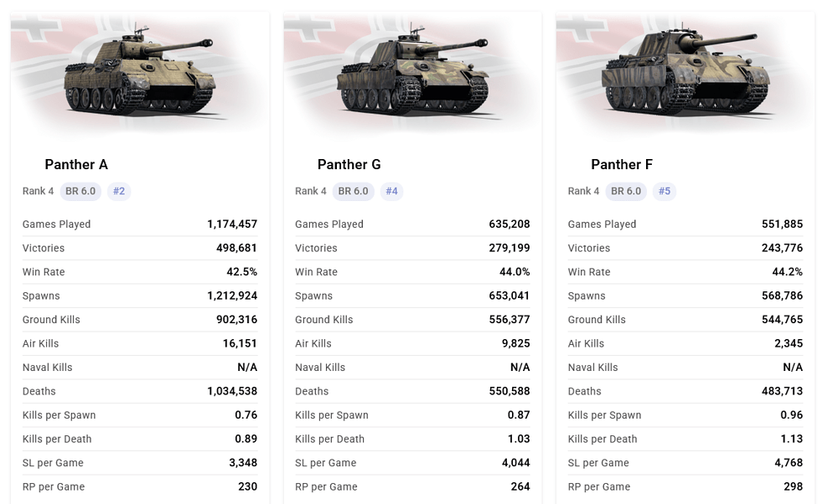
Task: Click the Panther G Win Rate value 44.0%
Action: click(515, 272)
